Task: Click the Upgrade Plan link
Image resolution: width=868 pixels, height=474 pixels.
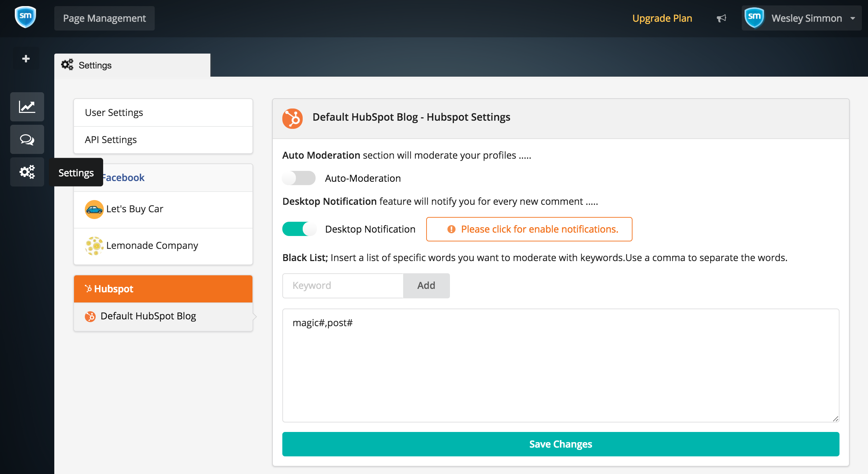Action: tap(662, 18)
